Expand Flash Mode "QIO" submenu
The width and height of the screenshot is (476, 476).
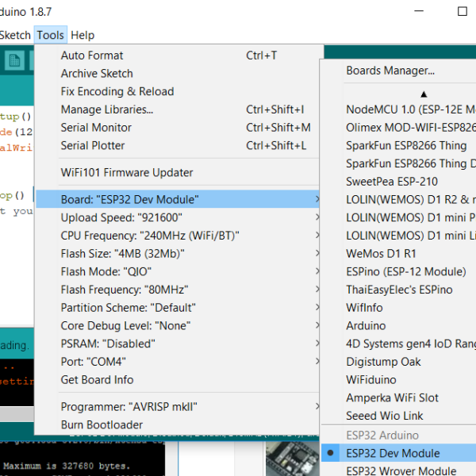tap(177, 271)
